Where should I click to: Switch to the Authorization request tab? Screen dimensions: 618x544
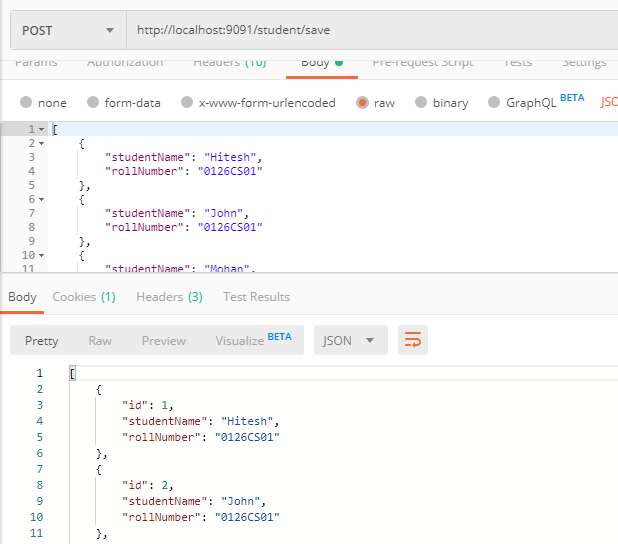click(x=125, y=63)
